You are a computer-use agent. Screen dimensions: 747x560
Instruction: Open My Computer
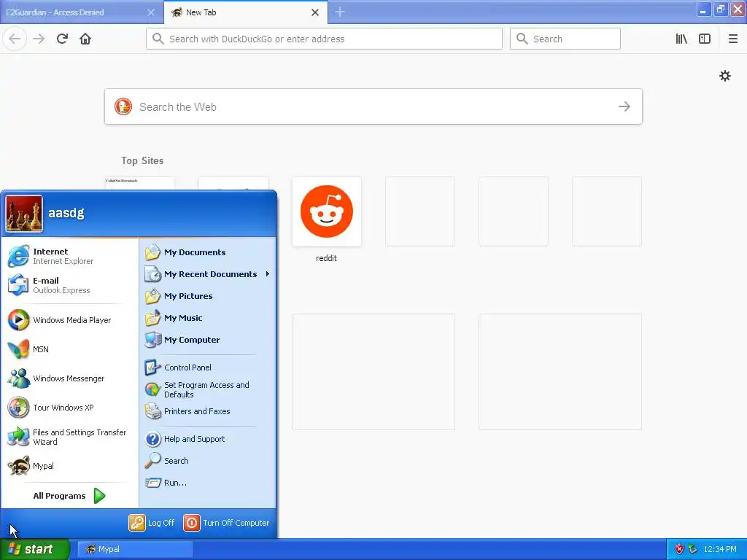point(208,340)
